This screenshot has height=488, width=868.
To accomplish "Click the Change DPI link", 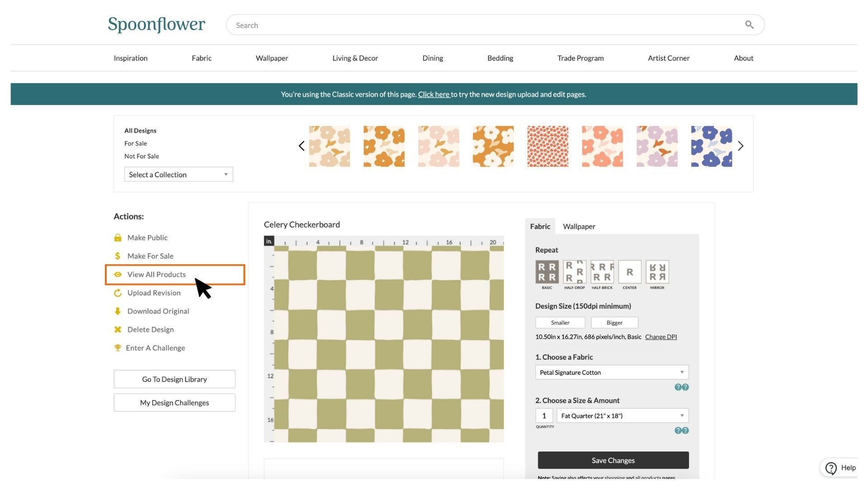I will (660, 337).
